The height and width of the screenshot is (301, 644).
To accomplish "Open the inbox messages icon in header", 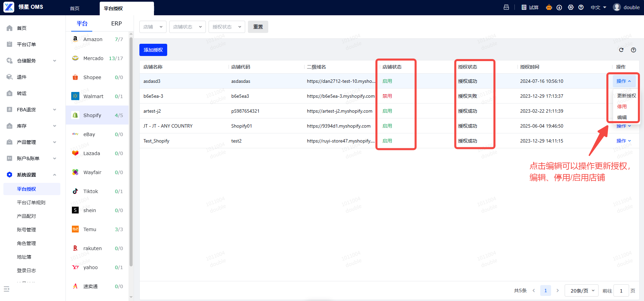I will (506, 7).
